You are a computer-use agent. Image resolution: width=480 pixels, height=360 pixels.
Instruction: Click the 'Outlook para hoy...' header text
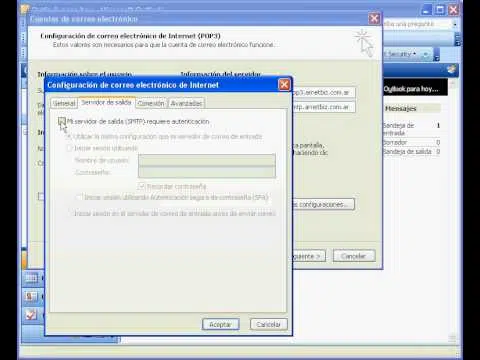[x=411, y=89]
